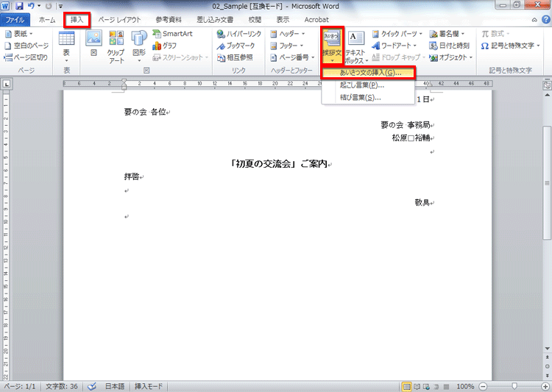Insert a picture with 図 button
The image size is (552, 392).
(93, 43)
